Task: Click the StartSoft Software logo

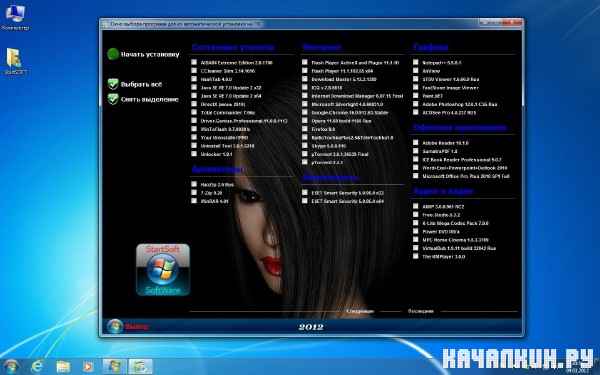Action: [163, 270]
